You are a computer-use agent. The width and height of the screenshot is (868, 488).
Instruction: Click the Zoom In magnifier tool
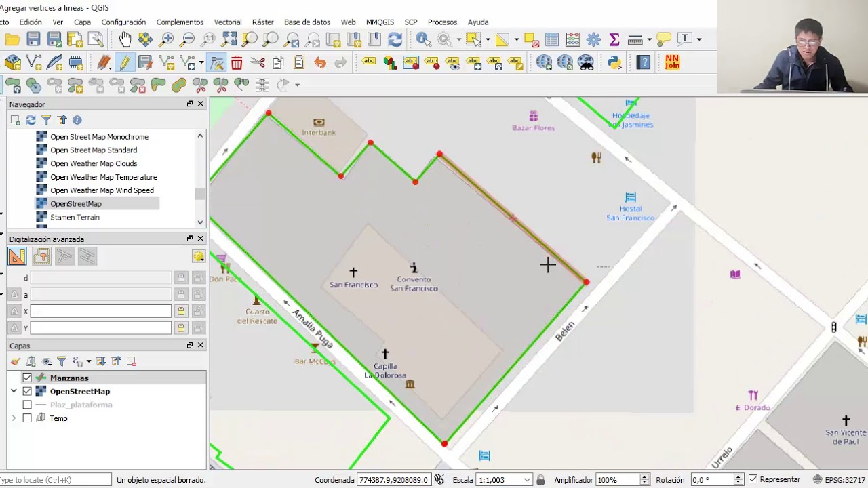(167, 39)
